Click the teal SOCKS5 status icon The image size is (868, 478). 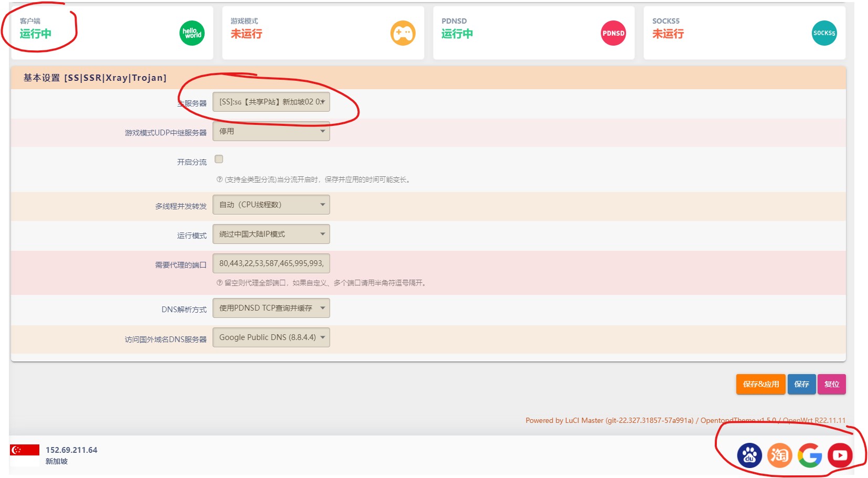[x=824, y=33]
